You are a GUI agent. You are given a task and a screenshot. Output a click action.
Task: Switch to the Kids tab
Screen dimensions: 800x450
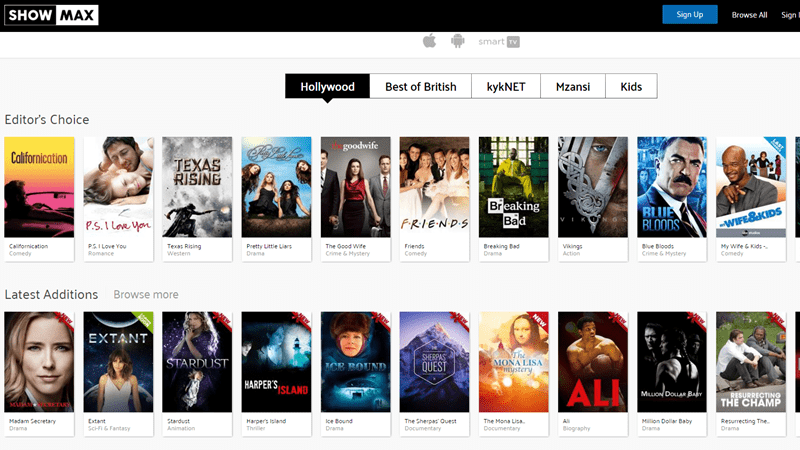631,86
